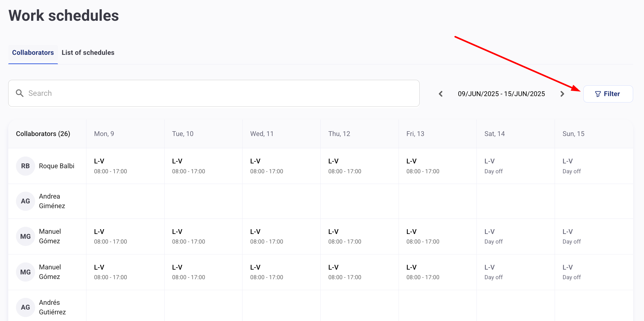Click the Collaborators (26) column header
The height and width of the screenshot is (321, 644).
[43, 134]
